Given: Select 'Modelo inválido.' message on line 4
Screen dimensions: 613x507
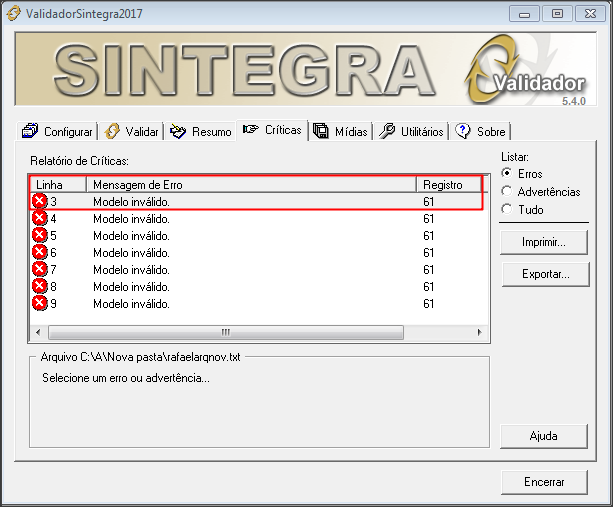Looking at the screenshot, I should pos(131,219).
